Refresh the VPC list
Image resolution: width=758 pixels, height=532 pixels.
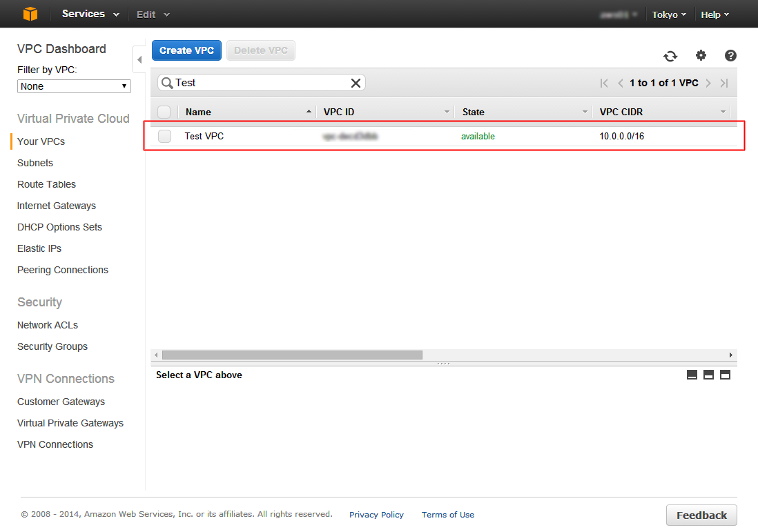point(670,56)
